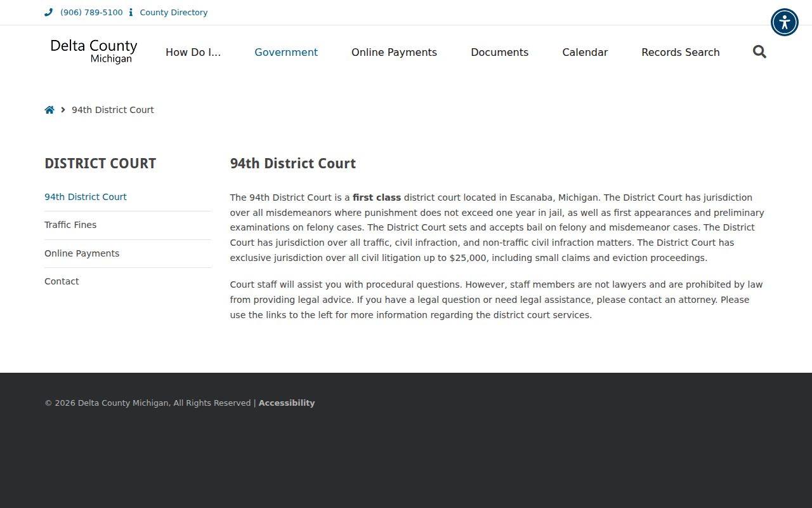This screenshot has height=508, width=812.
Task: Open the Online Payments top menu
Action: coord(394,52)
